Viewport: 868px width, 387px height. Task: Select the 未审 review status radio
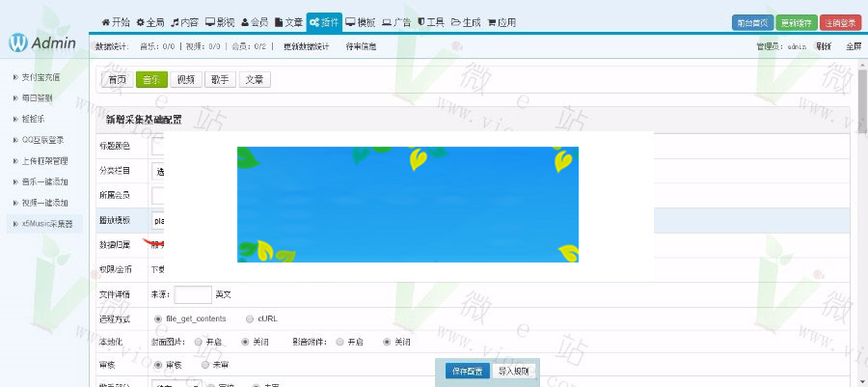tap(204, 366)
